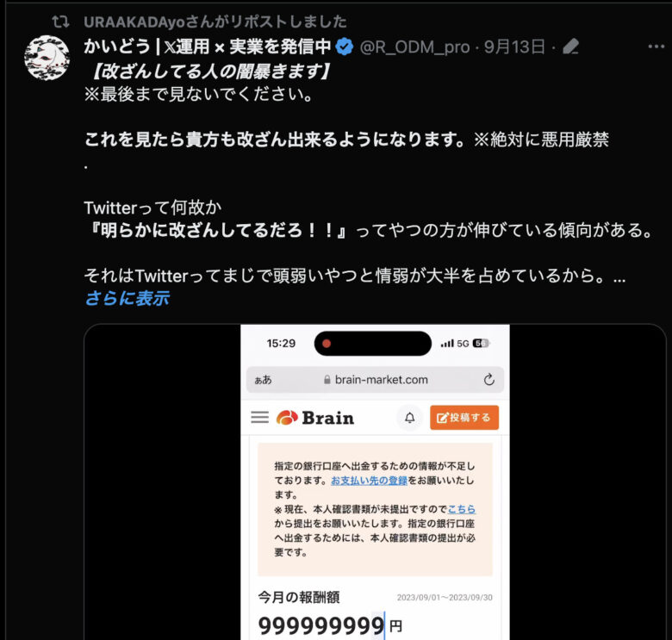Click the こちら identity verification link
The width and height of the screenshot is (672, 640).
coord(462,509)
